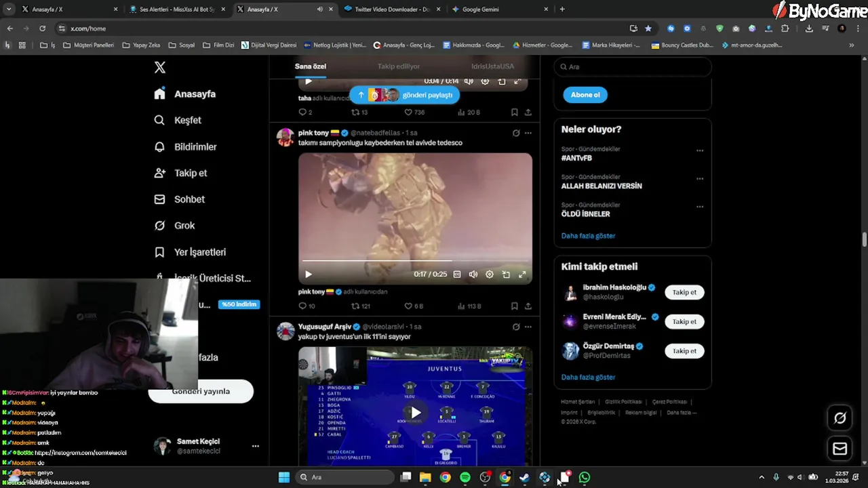
Task: Open Grok icon on pink tony post
Action: point(516,133)
